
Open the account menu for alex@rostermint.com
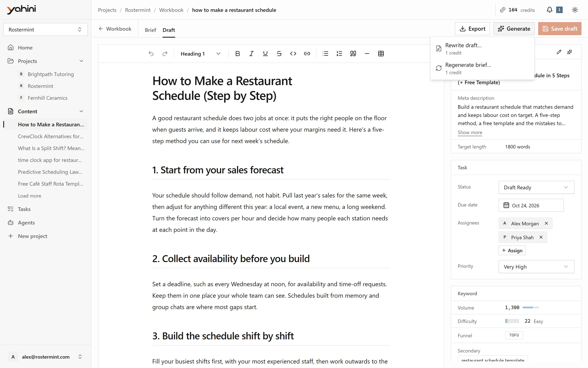tap(46, 357)
